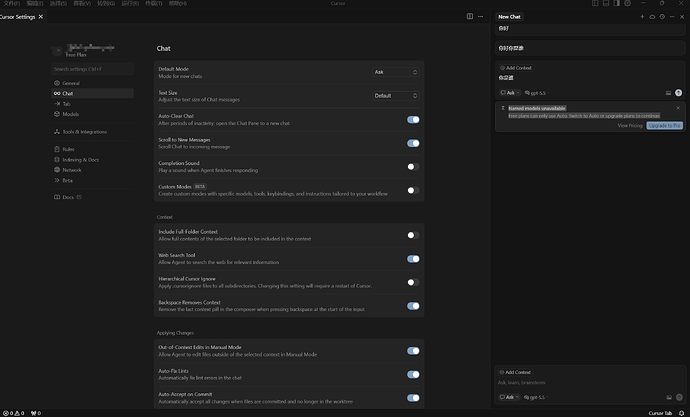
Task: Open the Beta settings section
Action: click(x=92, y=180)
